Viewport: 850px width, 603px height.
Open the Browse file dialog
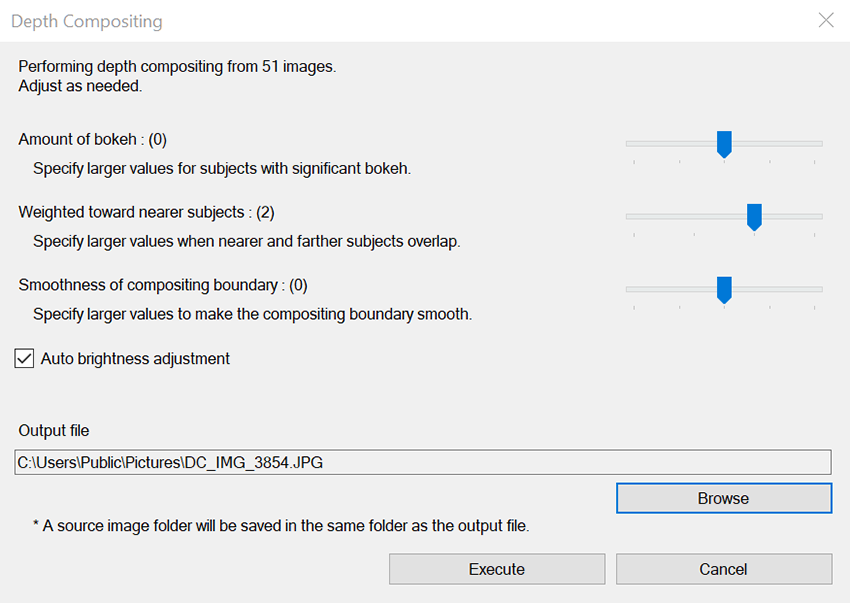(723, 498)
